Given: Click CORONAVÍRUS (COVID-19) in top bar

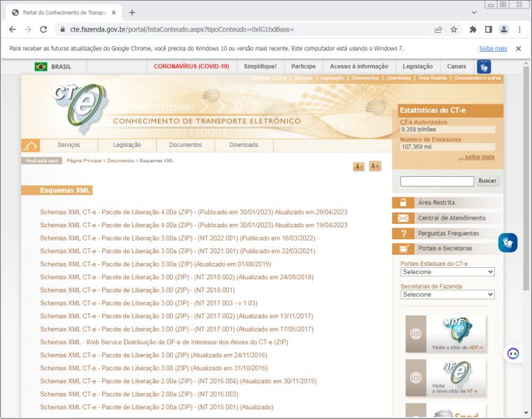Looking at the screenshot, I should pos(191,66).
